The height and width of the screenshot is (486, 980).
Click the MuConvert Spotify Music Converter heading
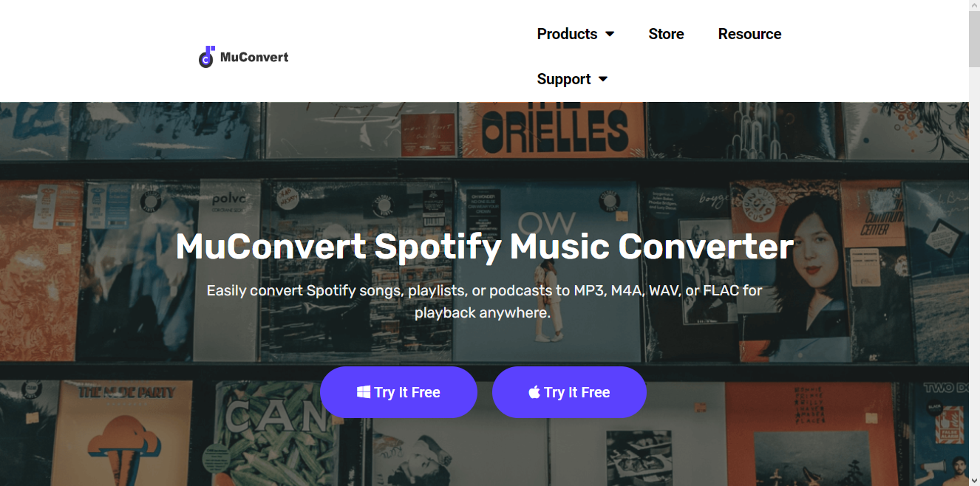coord(484,247)
